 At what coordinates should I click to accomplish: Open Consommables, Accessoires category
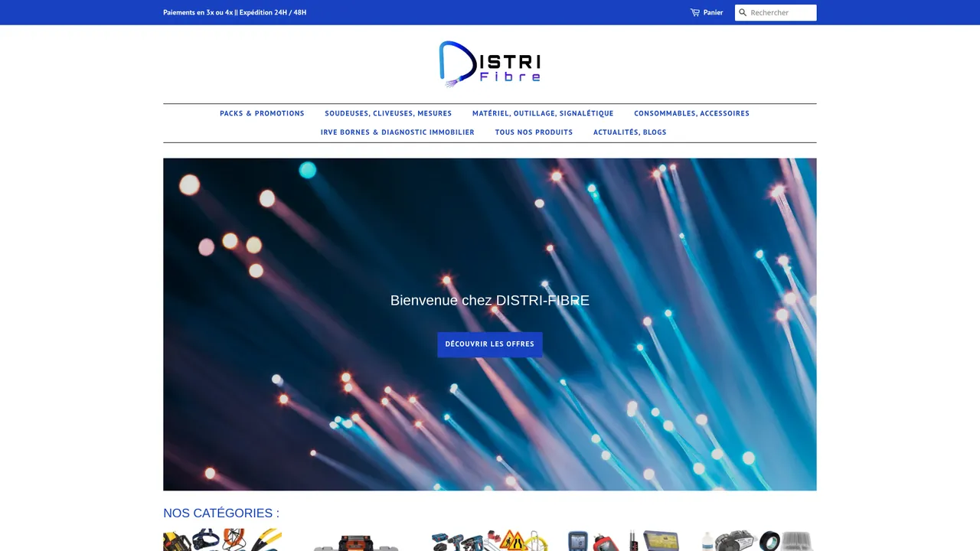691,113
